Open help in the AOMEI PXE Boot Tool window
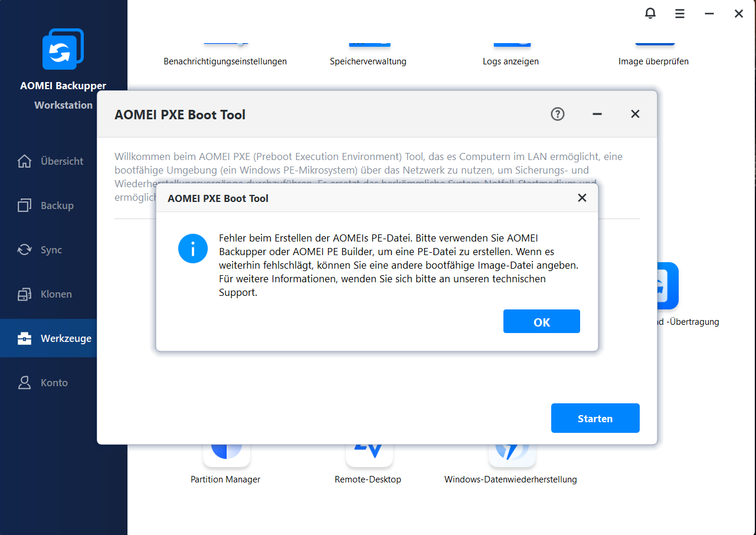This screenshot has width=756, height=535. coord(558,114)
